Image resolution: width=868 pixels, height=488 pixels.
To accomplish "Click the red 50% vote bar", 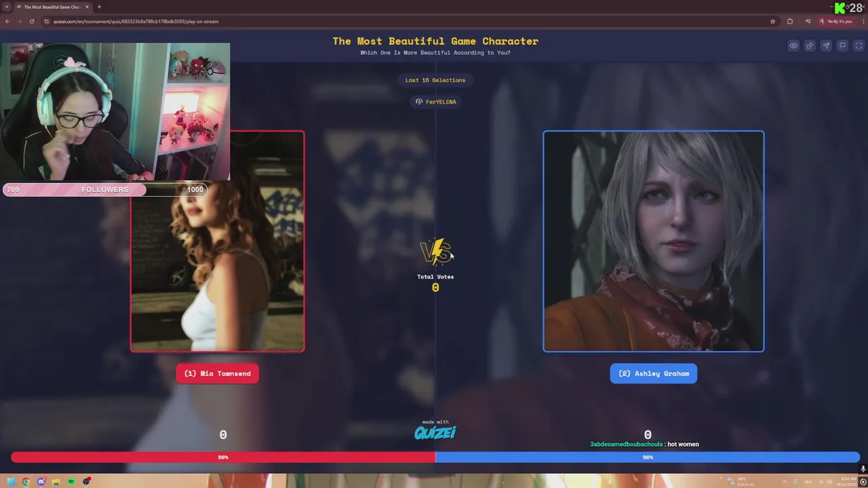I will [x=222, y=457].
